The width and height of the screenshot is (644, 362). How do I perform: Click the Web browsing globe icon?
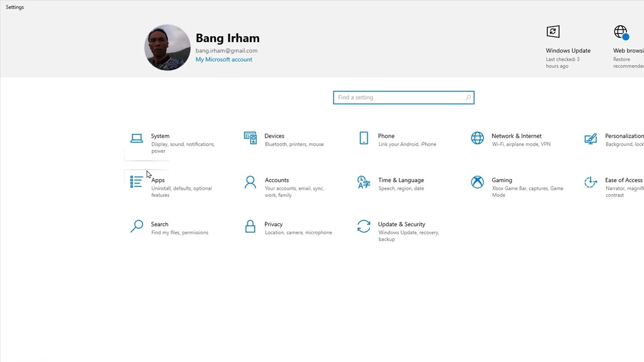pos(621,33)
